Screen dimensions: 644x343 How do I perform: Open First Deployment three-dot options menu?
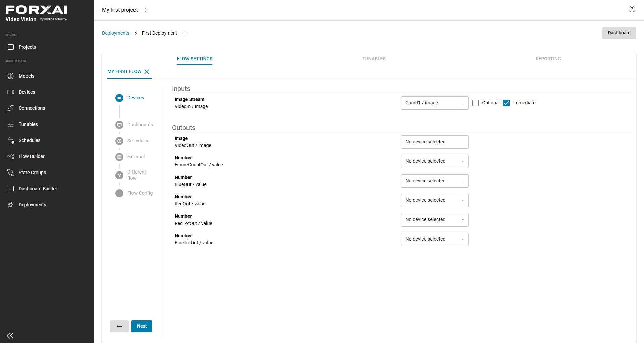coord(185,33)
